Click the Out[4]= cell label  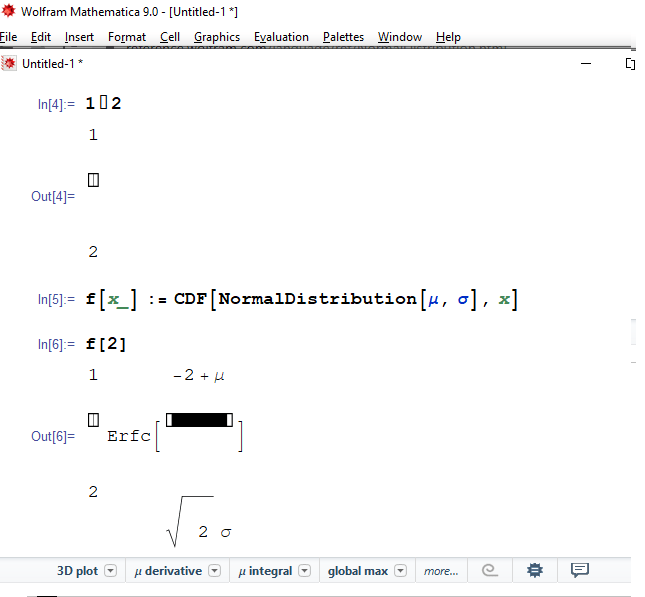click(53, 196)
